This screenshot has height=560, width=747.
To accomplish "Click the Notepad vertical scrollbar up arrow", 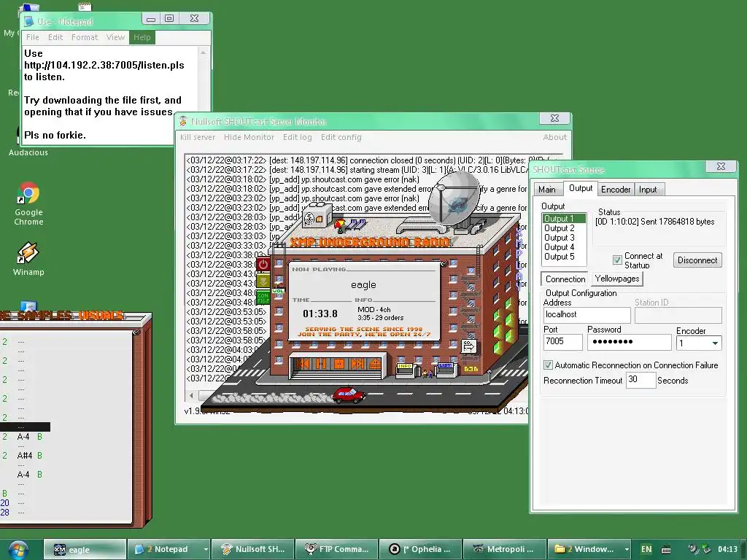I will tap(204, 52).
